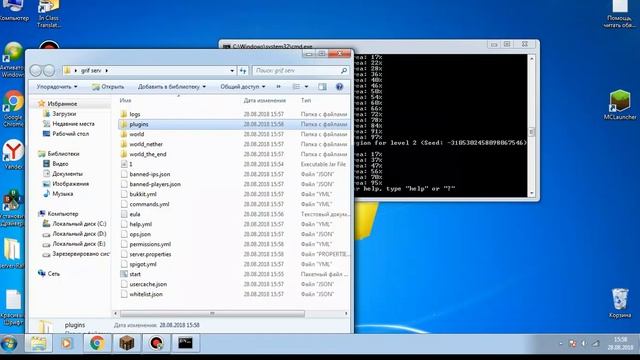Open Рабочий стол in navigation pane

[x=71, y=134]
